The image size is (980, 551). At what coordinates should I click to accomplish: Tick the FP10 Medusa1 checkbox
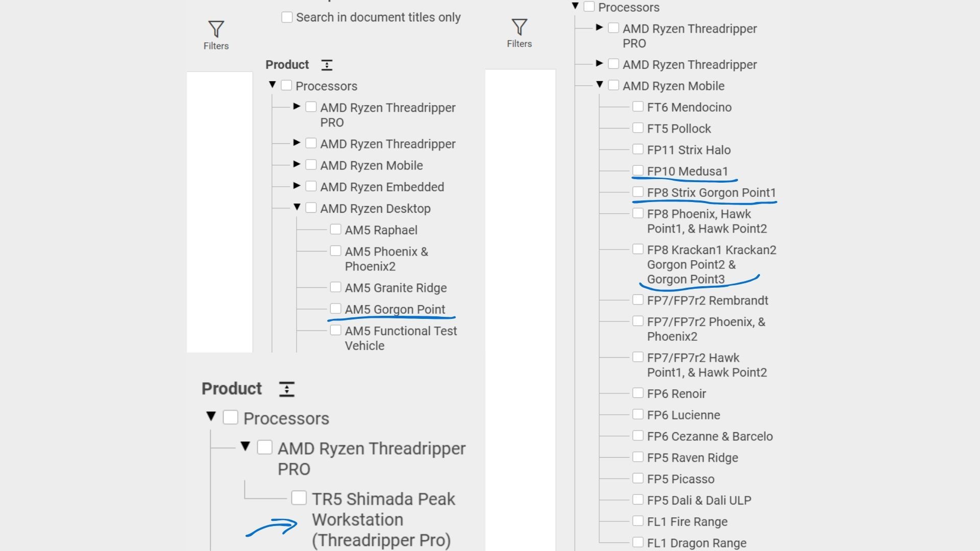point(638,170)
